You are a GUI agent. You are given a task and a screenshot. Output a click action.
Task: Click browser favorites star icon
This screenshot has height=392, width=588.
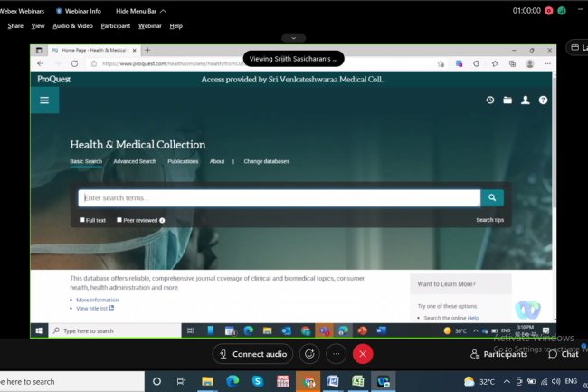pyautogui.click(x=495, y=63)
